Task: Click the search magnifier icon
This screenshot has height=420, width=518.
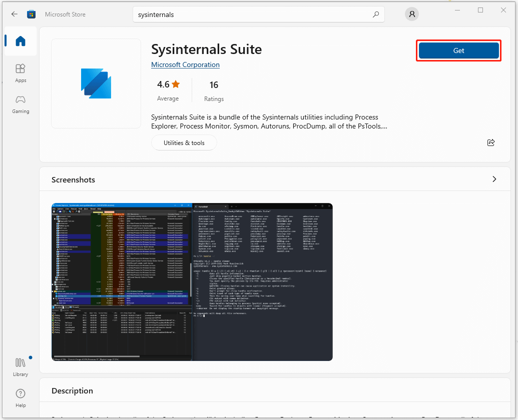Action: 376,14
